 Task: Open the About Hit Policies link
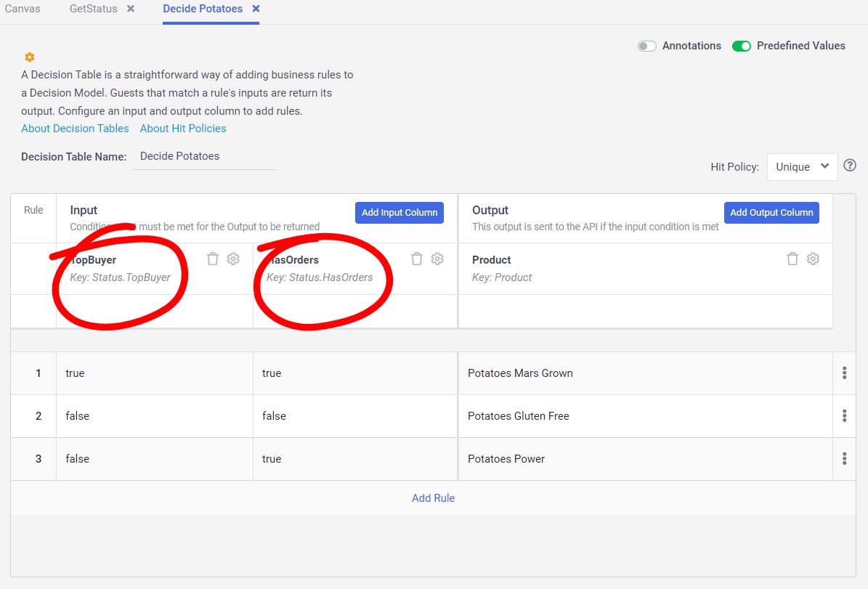[183, 129]
